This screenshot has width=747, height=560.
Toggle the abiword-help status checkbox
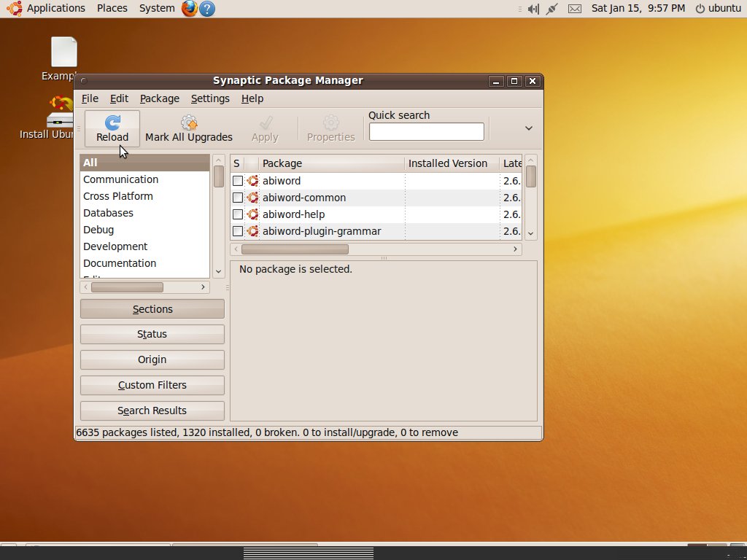[x=237, y=214]
